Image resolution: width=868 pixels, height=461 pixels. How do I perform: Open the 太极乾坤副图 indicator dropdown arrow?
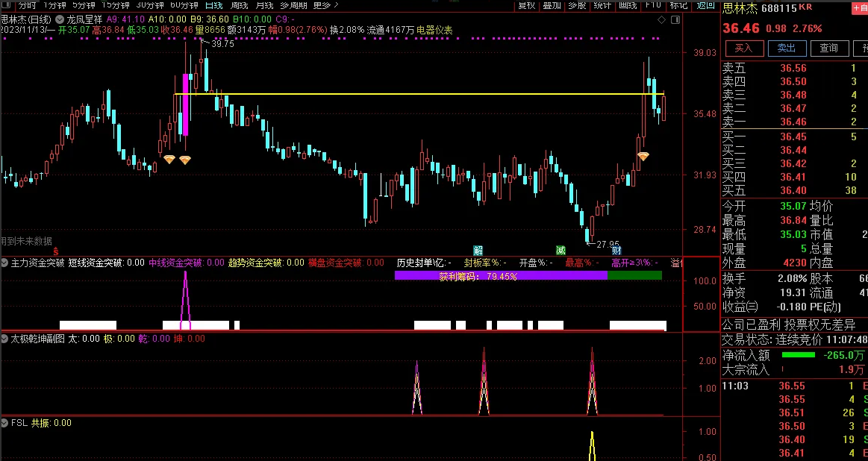5,339
